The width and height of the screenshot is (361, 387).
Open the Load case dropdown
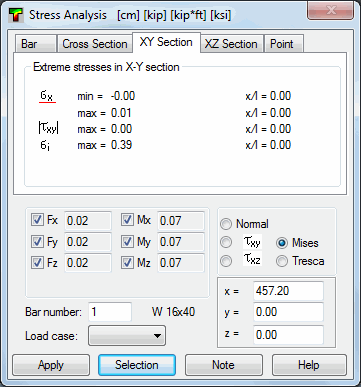tap(127, 336)
